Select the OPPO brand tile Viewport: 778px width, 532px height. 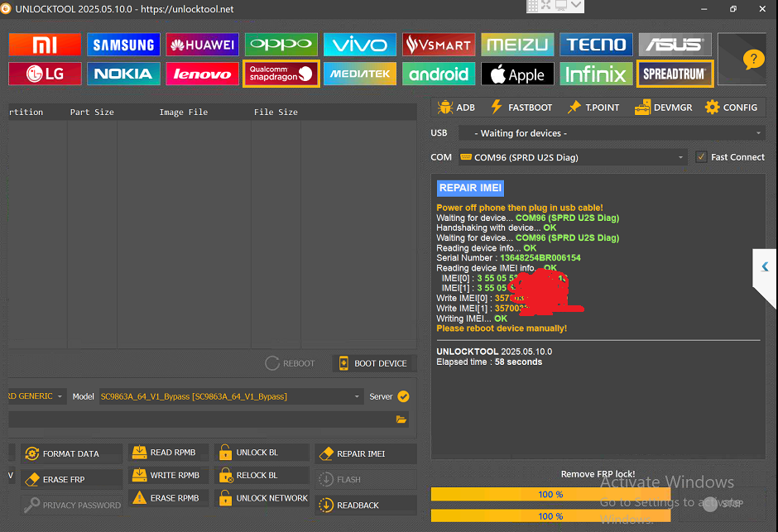[281, 45]
